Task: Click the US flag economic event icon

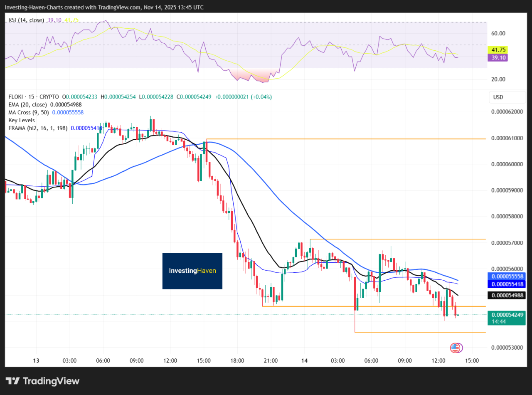Action: (455, 348)
